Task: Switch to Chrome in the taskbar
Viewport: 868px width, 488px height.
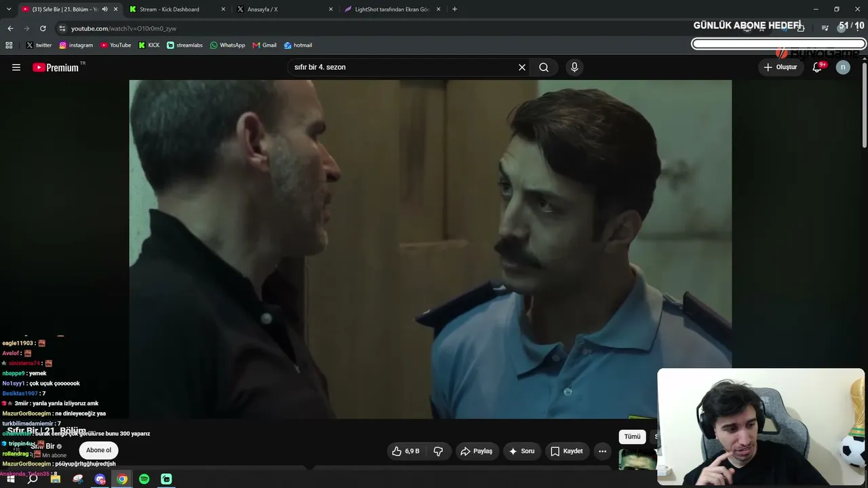Action: pyautogui.click(x=122, y=479)
